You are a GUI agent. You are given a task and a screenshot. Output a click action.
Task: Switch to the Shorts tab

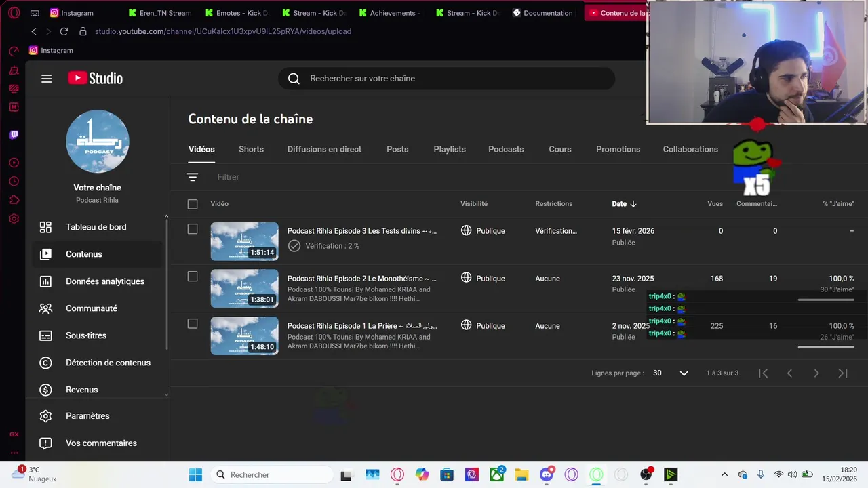coord(251,150)
